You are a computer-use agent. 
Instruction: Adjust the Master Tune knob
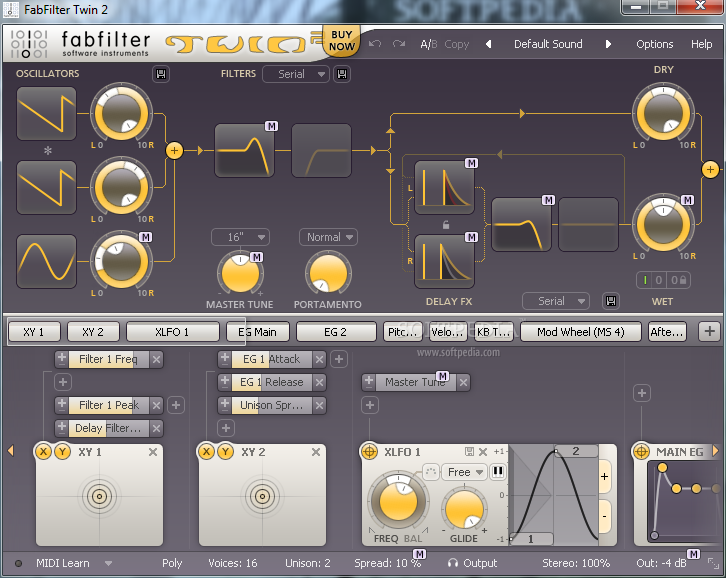(240, 273)
